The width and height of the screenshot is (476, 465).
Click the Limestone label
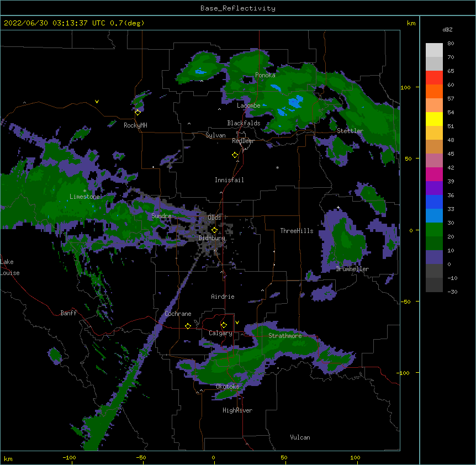(84, 197)
